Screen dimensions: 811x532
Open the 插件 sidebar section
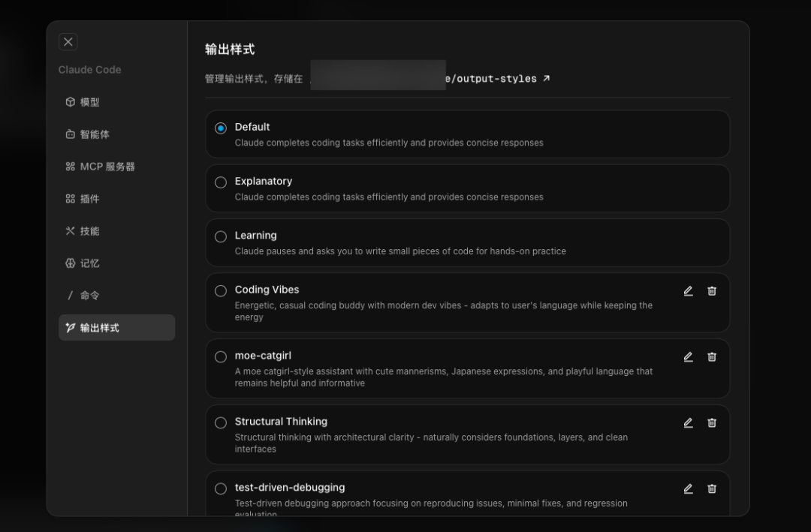point(89,199)
